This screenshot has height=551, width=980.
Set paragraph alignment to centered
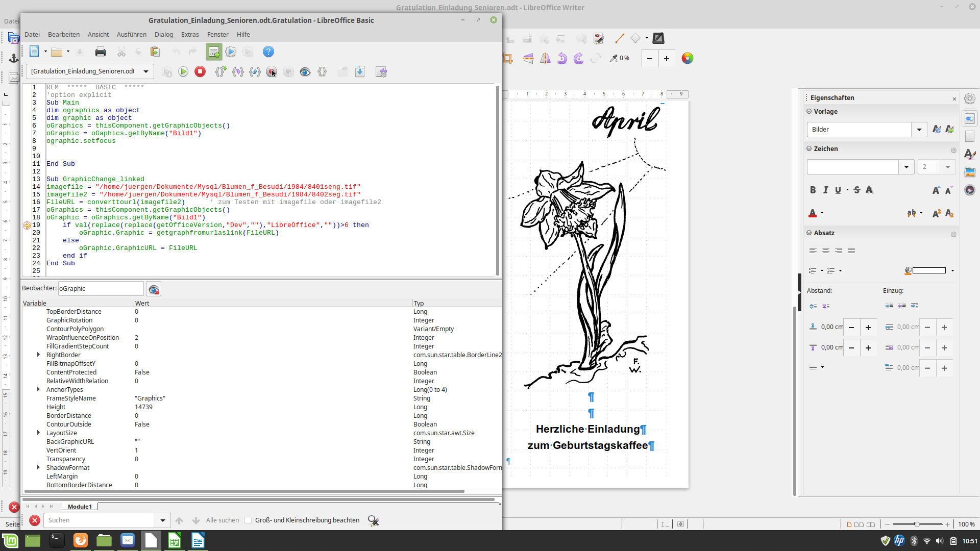point(826,251)
